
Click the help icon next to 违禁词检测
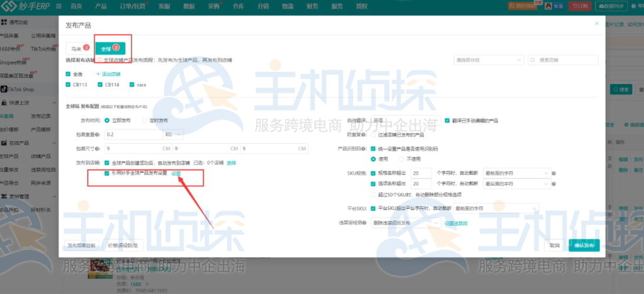pyautogui.click(x=365, y=223)
